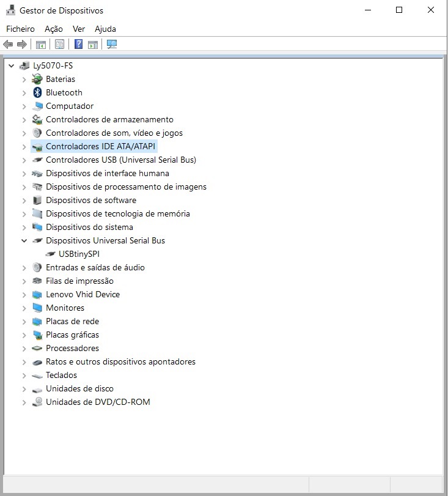Viewport: 448px width, 496px height.
Task: Click the show/hide console tree toolbar icon
Action: [41, 45]
